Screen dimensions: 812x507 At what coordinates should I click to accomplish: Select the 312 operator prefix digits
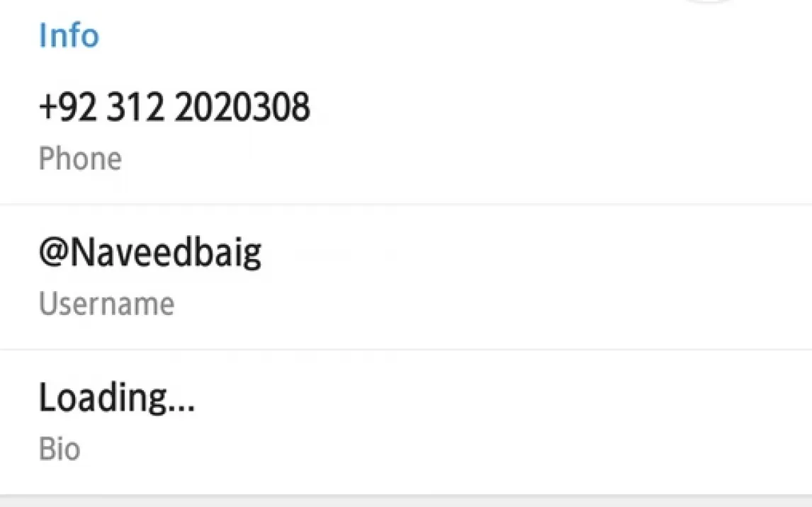click(135, 107)
